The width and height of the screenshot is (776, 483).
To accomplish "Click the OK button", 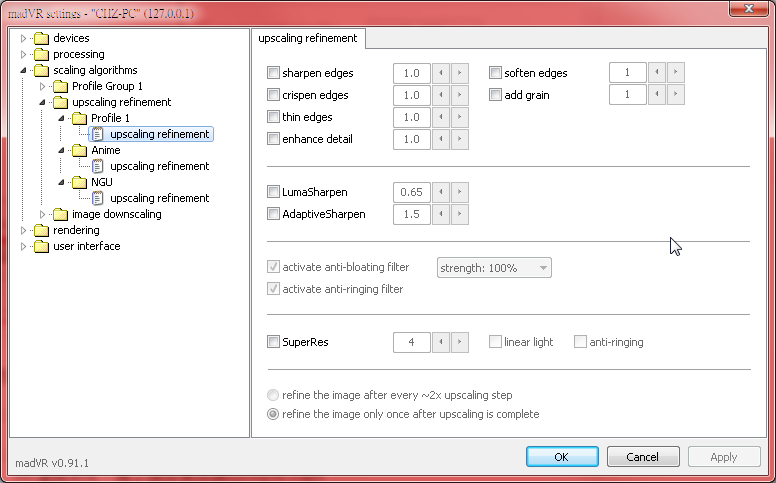I will pyautogui.click(x=562, y=457).
